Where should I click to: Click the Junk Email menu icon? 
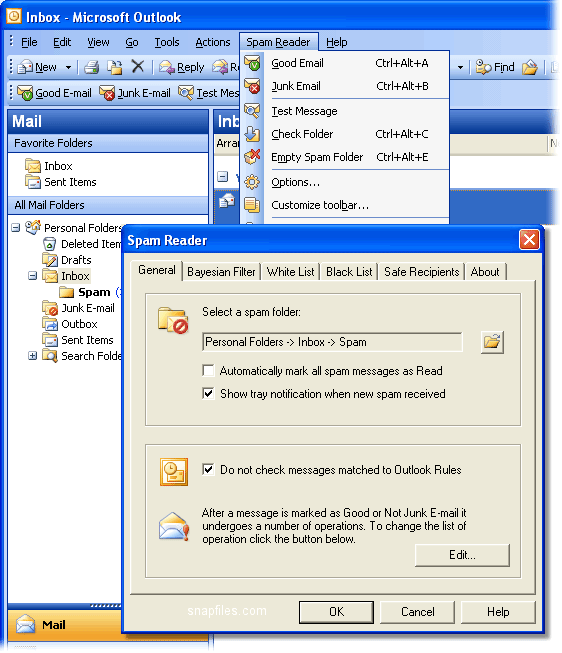pyautogui.click(x=252, y=86)
